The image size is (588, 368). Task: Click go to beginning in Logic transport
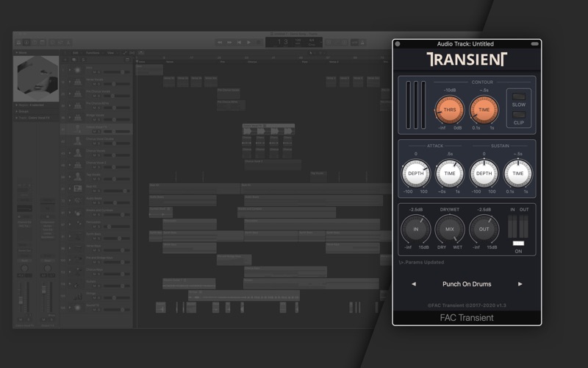pyautogui.click(x=240, y=43)
